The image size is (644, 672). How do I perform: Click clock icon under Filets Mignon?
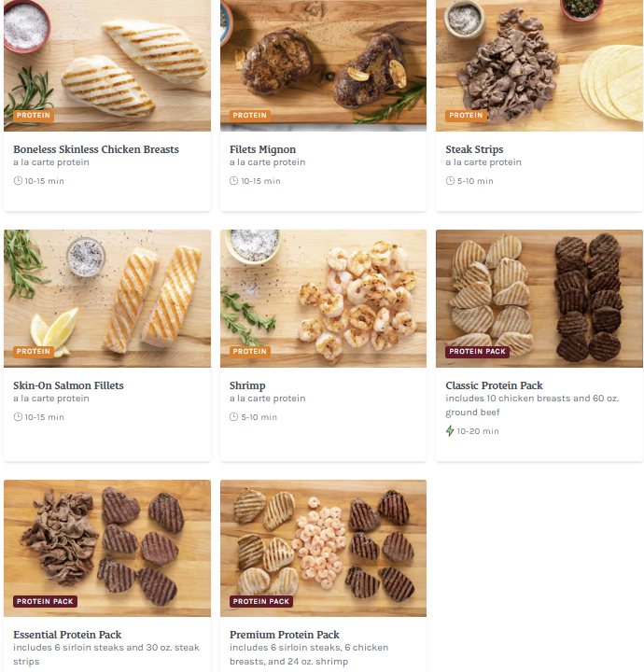(233, 181)
